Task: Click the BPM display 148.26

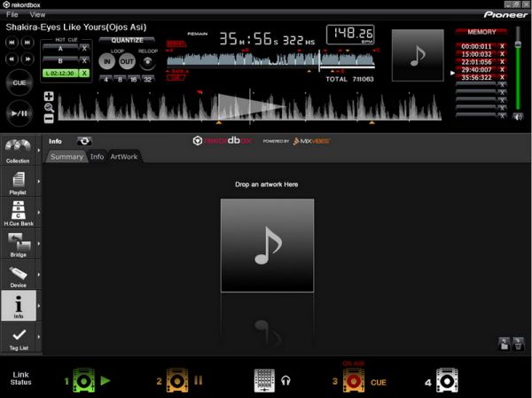Action: [350, 35]
